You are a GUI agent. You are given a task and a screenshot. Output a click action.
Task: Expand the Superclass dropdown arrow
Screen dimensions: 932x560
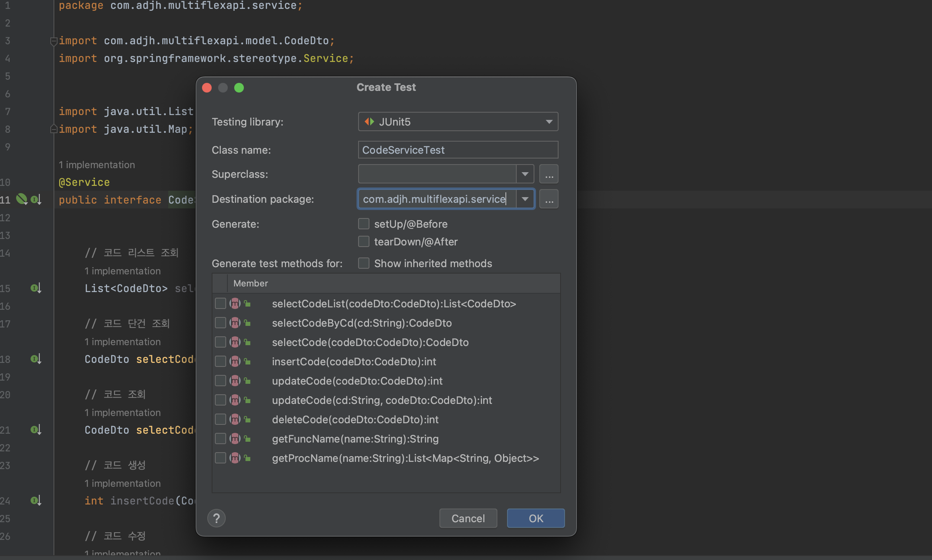tap(525, 174)
